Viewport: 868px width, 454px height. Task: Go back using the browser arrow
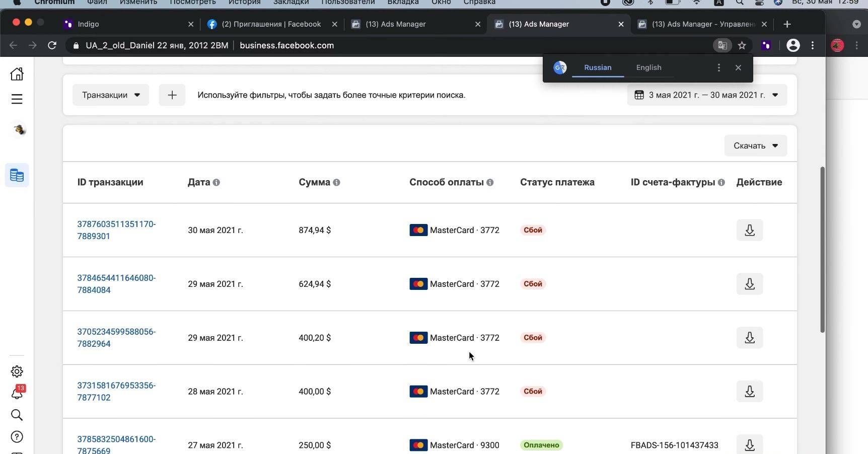click(x=14, y=45)
